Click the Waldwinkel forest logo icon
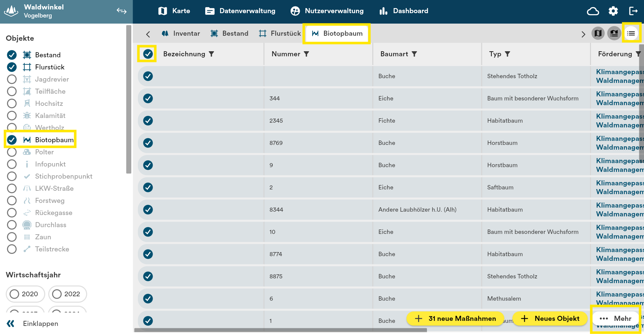The height and width of the screenshot is (334, 644). [x=11, y=11]
